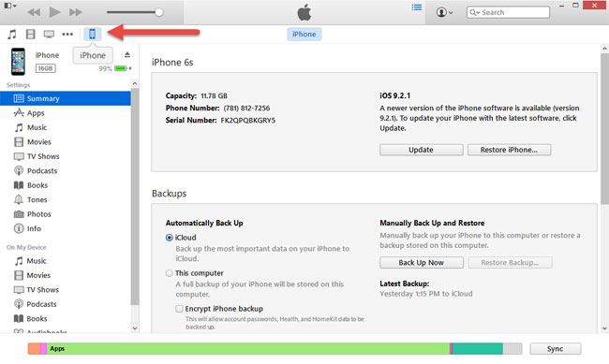The image size is (609, 364).
Task: Open the Music library icon in toolbar
Action: click(12, 34)
